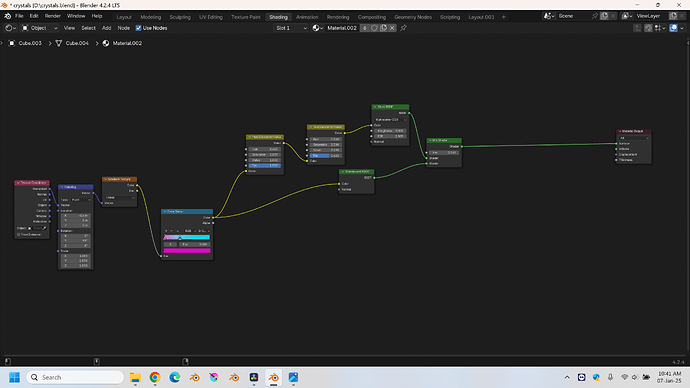Enable the From Instancer checkbox
This screenshot has height=388, width=690.
(x=18, y=234)
